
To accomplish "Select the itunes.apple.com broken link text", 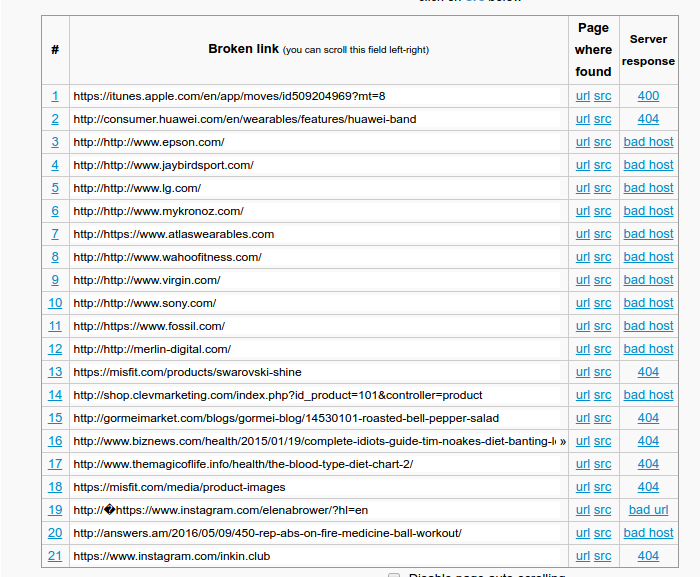I will pos(229,96).
